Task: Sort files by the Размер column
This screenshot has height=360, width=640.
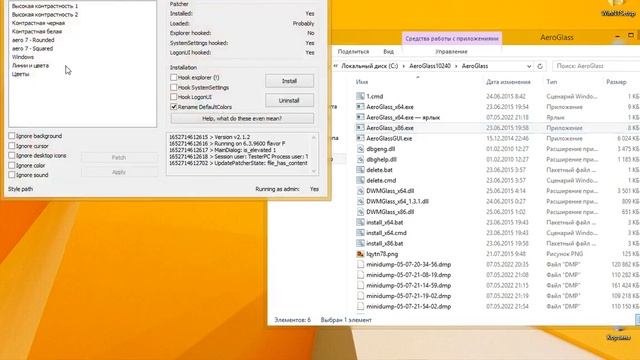Action: pyautogui.click(x=616, y=82)
